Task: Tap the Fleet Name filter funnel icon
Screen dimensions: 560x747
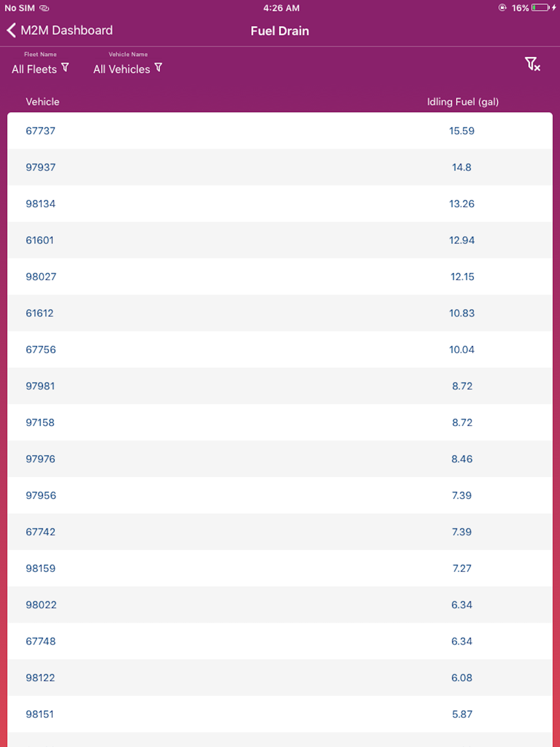Action: click(x=65, y=68)
